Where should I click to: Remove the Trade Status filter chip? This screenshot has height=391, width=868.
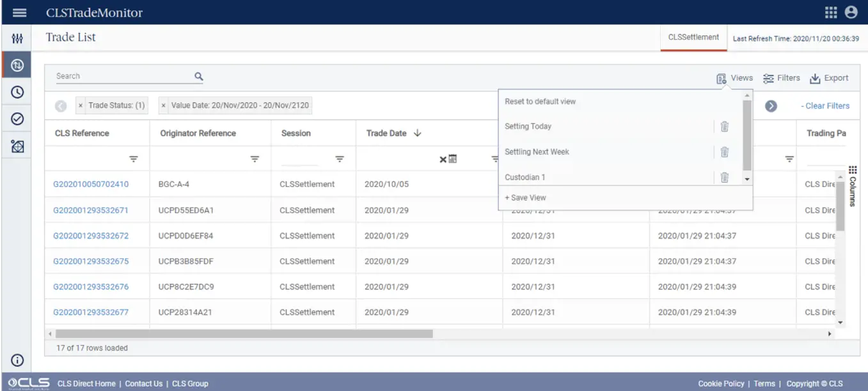coord(81,105)
